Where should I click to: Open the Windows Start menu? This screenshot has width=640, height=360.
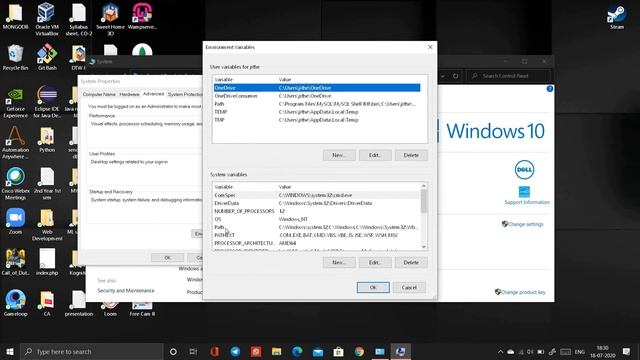(10, 351)
